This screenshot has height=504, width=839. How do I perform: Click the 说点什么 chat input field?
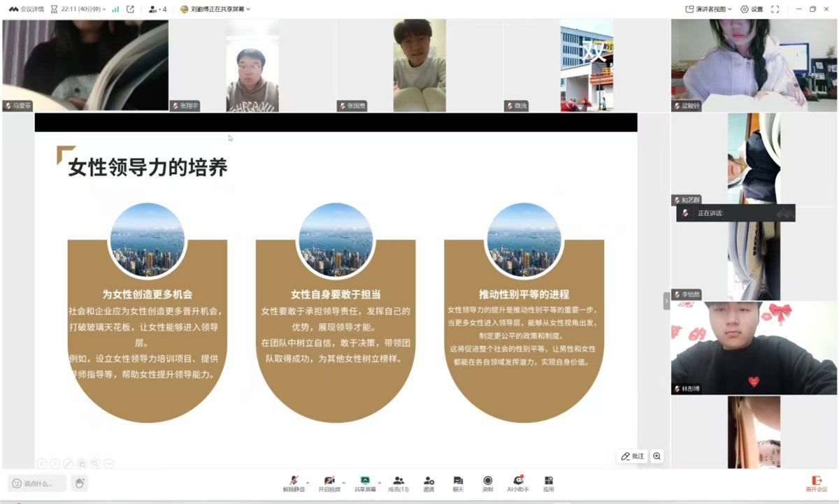38,483
